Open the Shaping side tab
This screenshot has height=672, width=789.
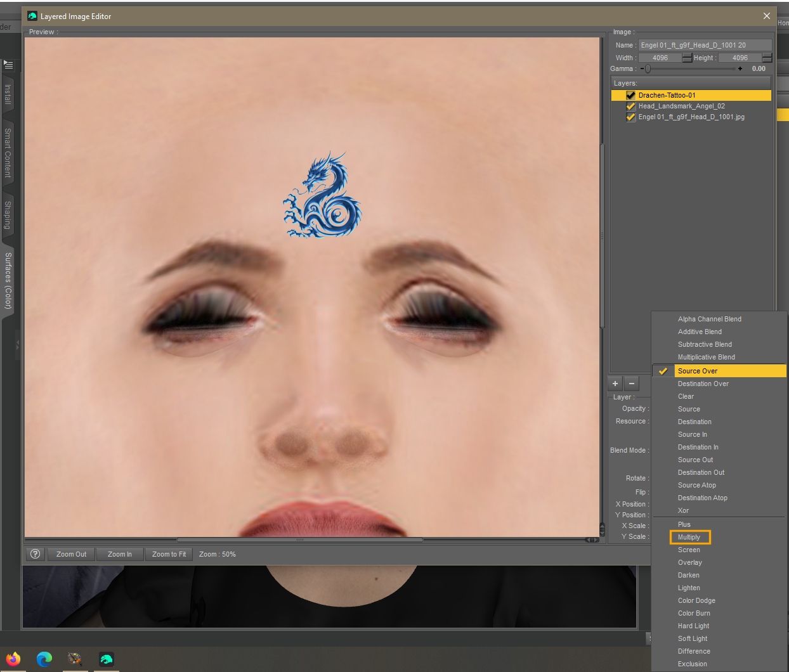pyautogui.click(x=8, y=215)
